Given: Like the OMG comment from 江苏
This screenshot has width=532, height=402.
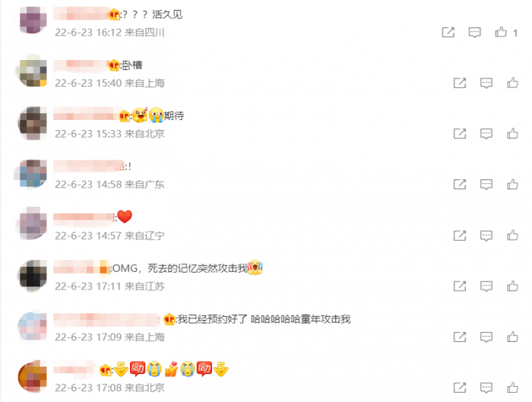Looking at the screenshot, I should point(513,286).
